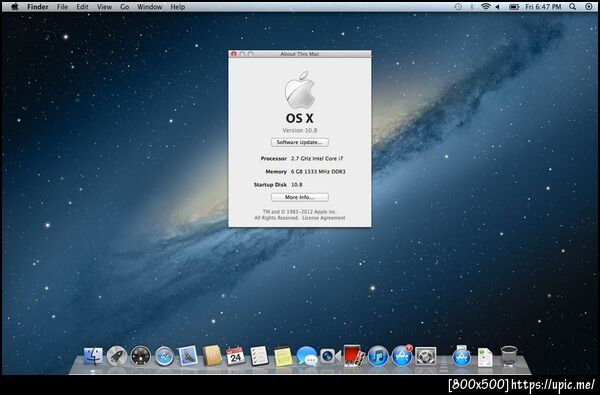Screen dimensions: 600x395
Task: Open the Help menu
Action: (178, 7)
